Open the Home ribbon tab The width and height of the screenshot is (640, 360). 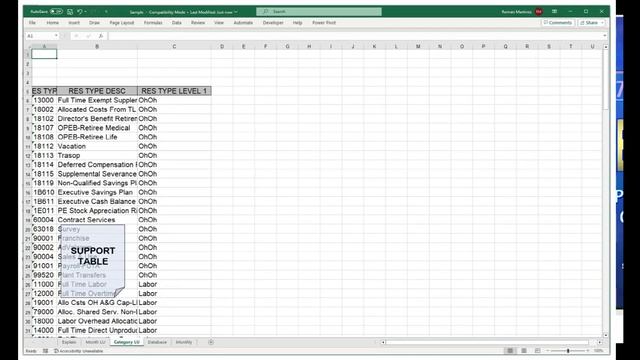point(53,23)
